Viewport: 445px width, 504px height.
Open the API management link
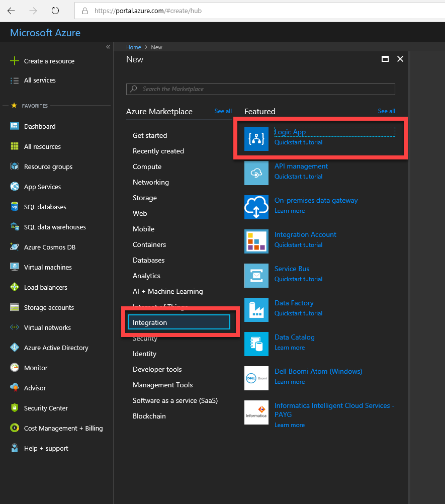tap(301, 166)
